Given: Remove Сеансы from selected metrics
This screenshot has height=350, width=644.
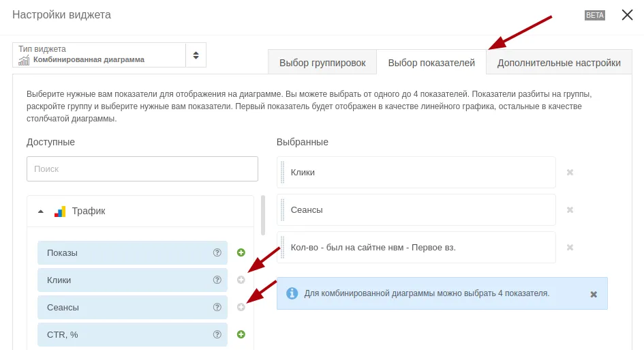Looking at the screenshot, I should coord(570,209).
